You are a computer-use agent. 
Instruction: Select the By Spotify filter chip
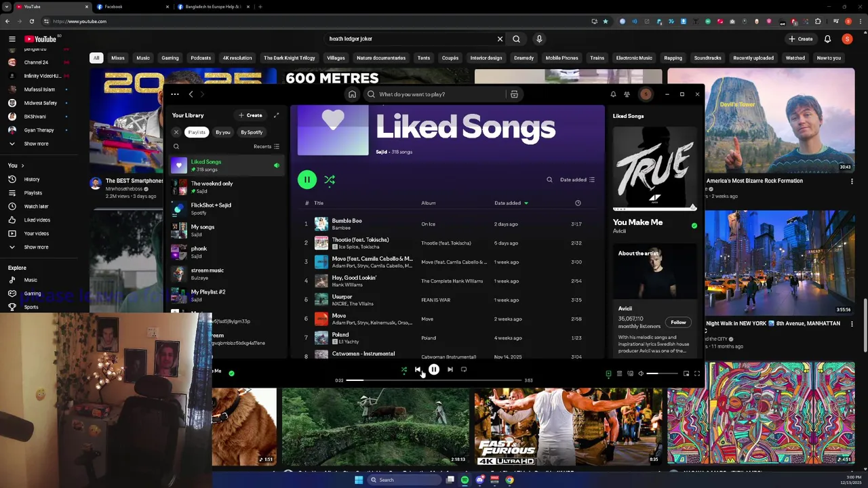pos(252,132)
